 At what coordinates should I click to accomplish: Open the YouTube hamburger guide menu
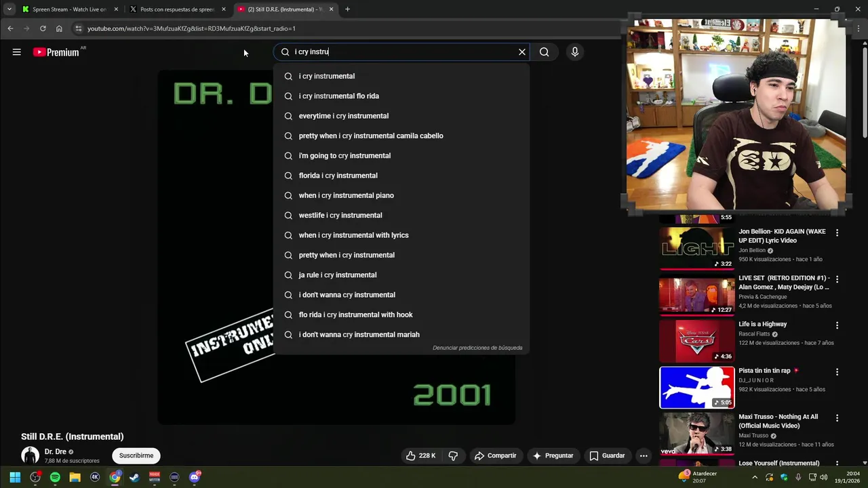point(16,52)
